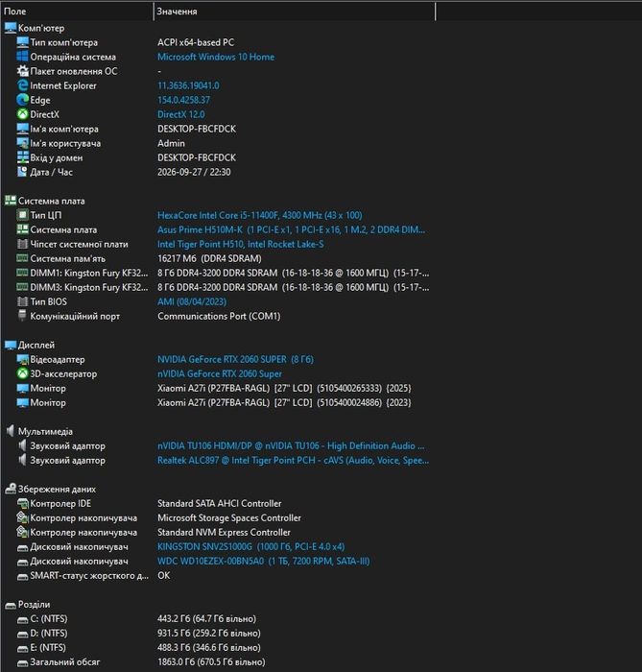
Task: Open the WDC WD10EZEX-00BN5A0 drive link
Action: (x=263, y=561)
